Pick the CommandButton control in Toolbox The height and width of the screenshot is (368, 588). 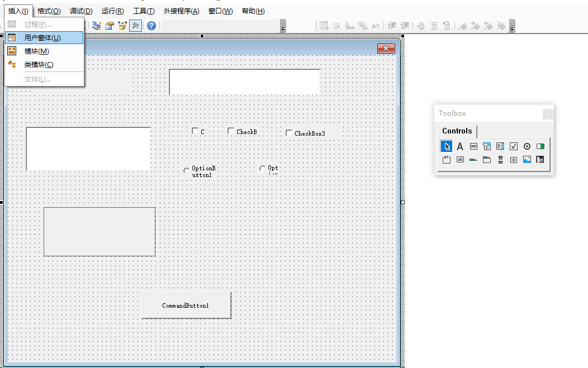pyautogui.click(x=460, y=160)
